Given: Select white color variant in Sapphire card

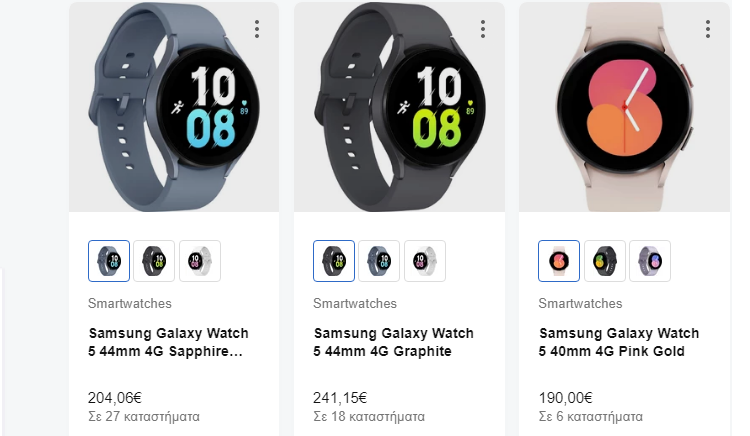Looking at the screenshot, I should 200,261.
